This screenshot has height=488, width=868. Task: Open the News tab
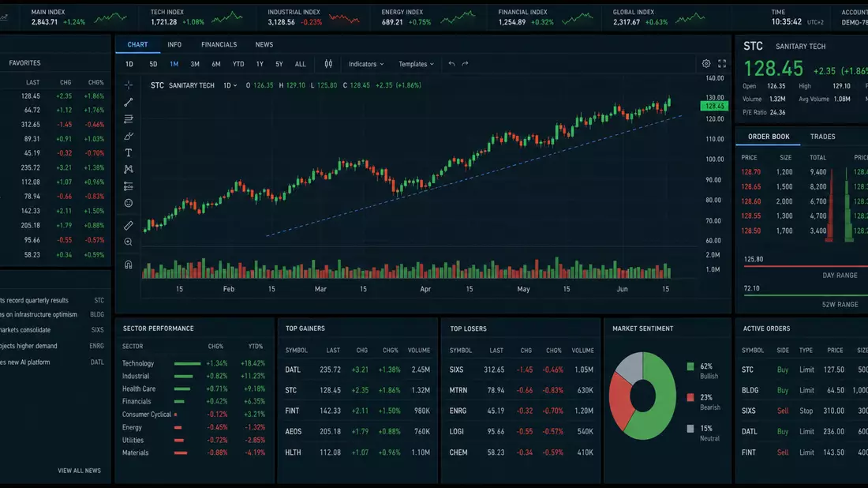pyautogui.click(x=264, y=44)
